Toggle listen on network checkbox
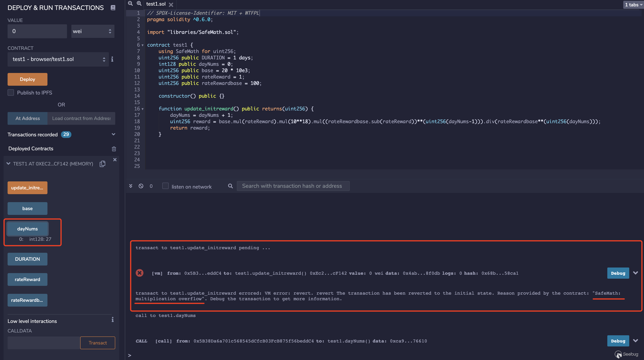This screenshot has height=360, width=644. pos(165,186)
